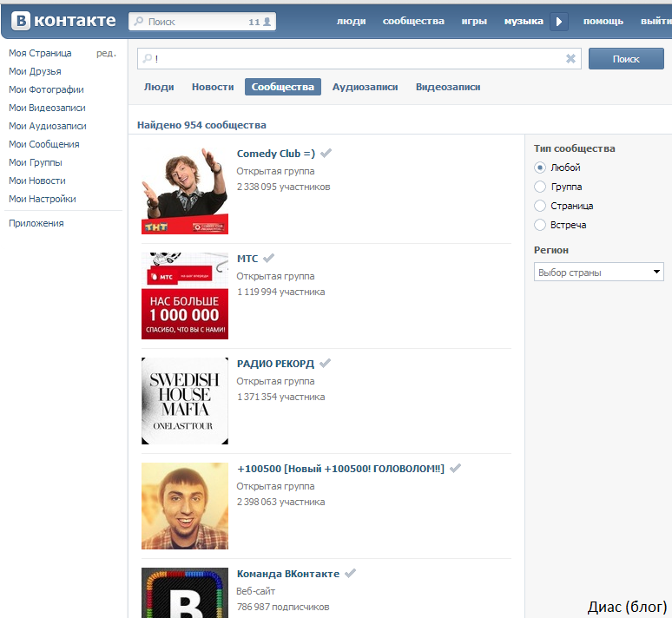Open Мои Видеозаписи in sidebar

pyautogui.click(x=47, y=108)
